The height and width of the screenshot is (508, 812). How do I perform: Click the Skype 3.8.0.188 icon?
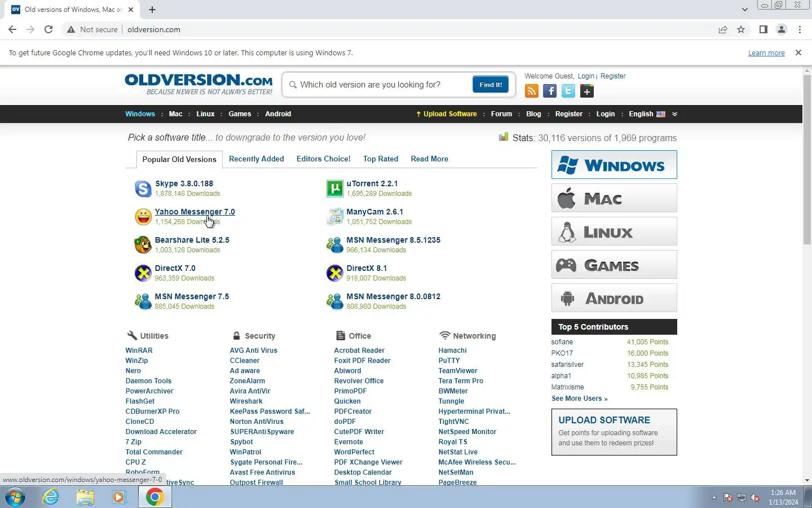(143, 189)
